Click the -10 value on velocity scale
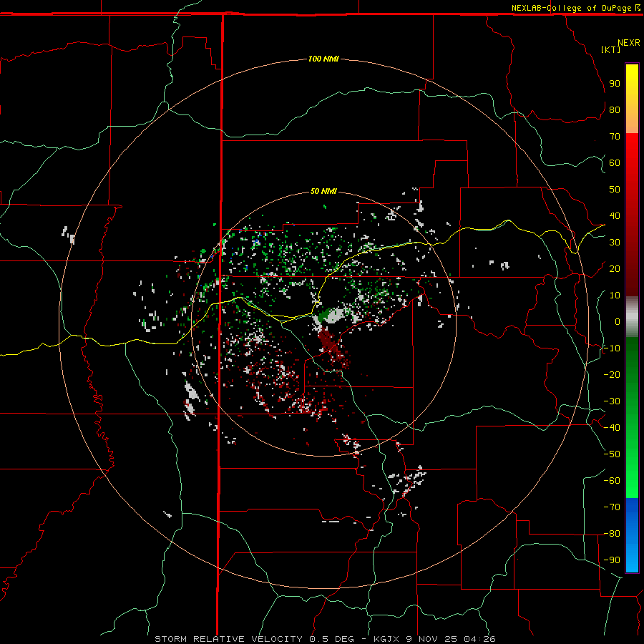The height and width of the screenshot is (644, 644). coord(612,348)
